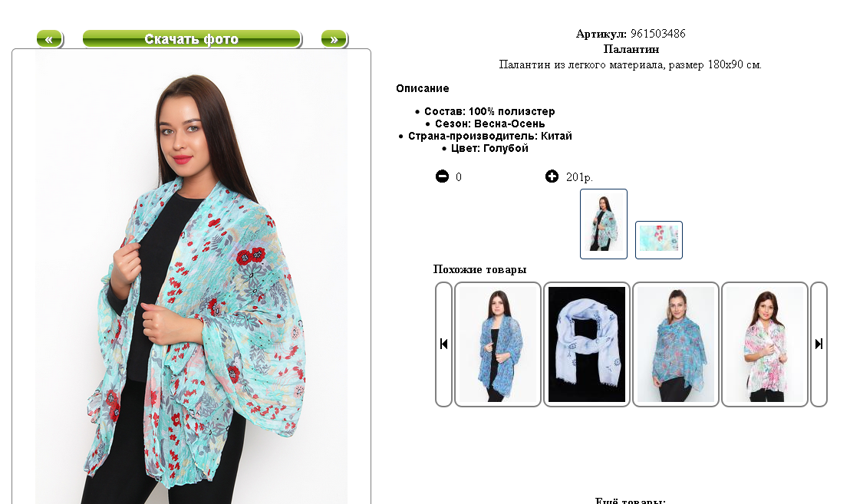
Task: Click the Похожие товары heading
Action: pos(479,269)
